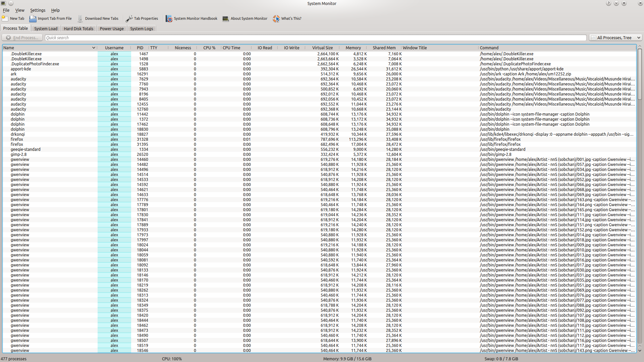
Task: Click in the Quick search field
Action: pyautogui.click(x=315, y=38)
